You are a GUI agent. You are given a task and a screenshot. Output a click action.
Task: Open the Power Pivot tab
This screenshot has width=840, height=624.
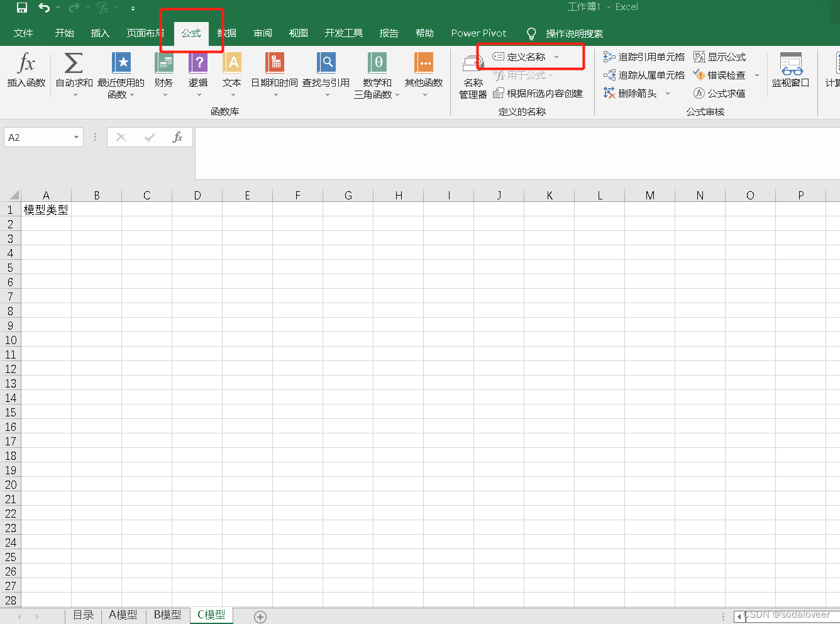click(x=478, y=33)
